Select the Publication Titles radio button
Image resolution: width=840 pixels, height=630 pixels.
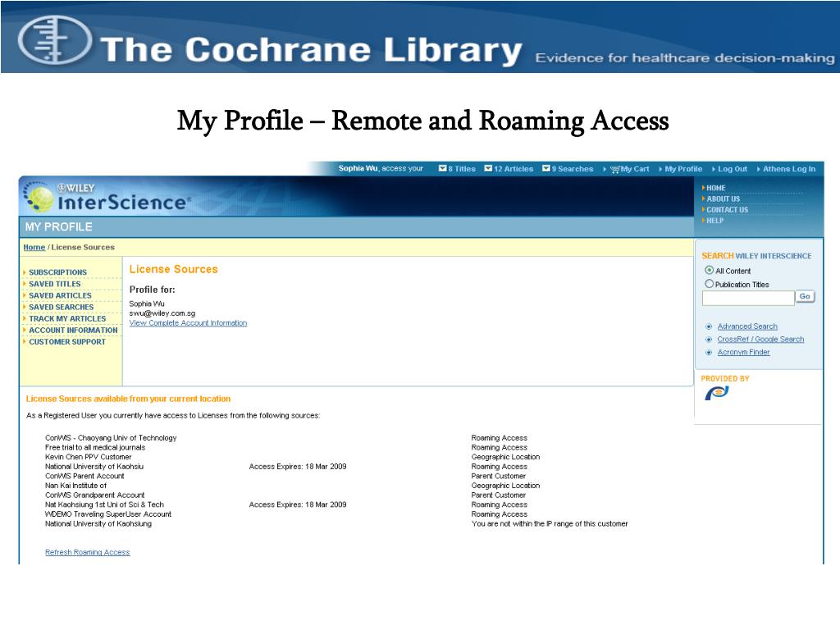(x=710, y=283)
